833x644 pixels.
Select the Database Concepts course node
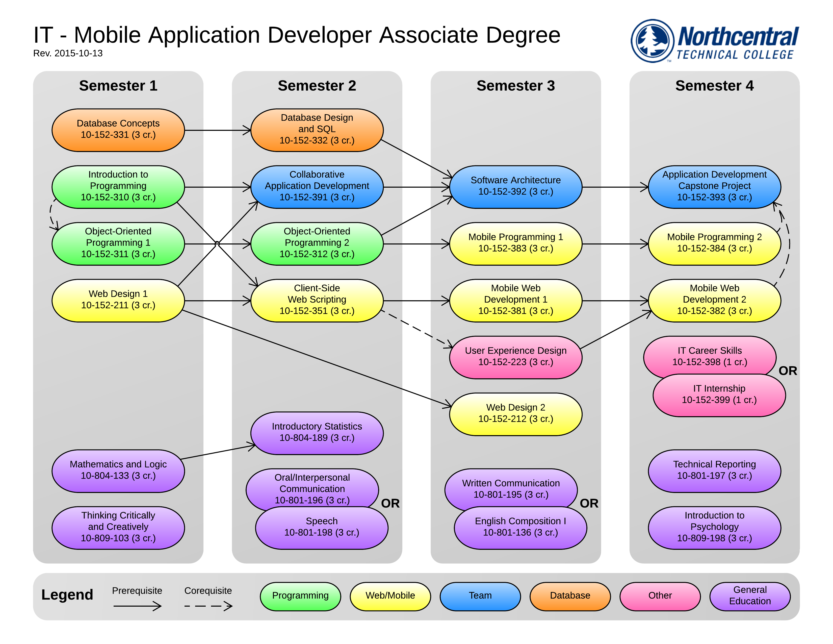tap(118, 130)
